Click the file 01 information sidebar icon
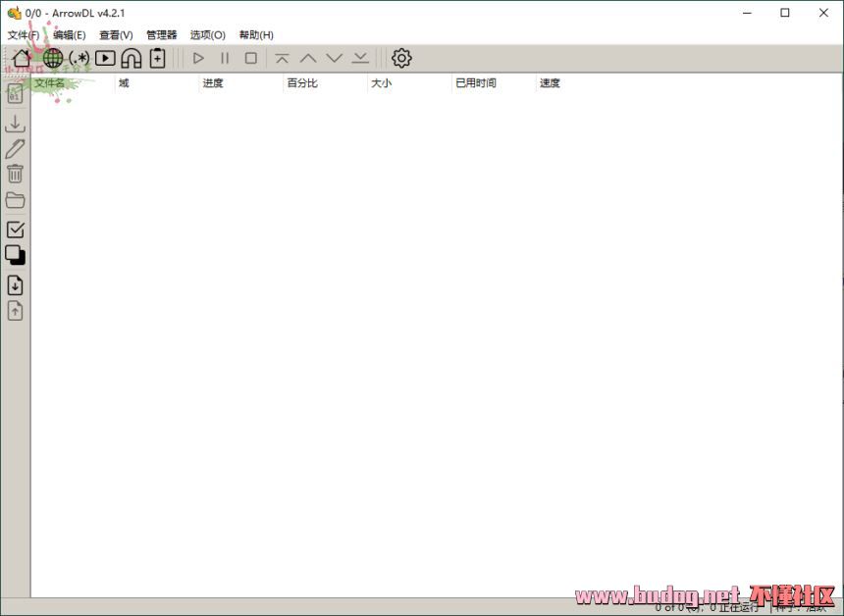Screen dimensions: 844x616 click(x=15, y=93)
